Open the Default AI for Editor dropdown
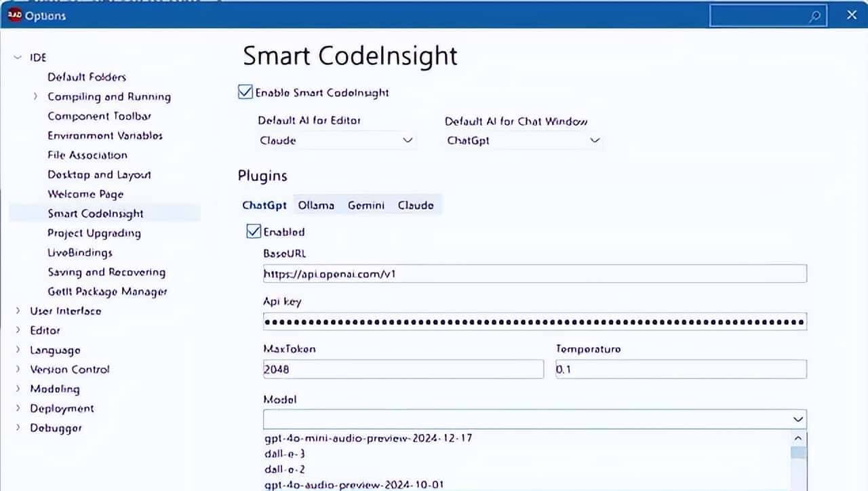868x491 pixels. tap(408, 140)
